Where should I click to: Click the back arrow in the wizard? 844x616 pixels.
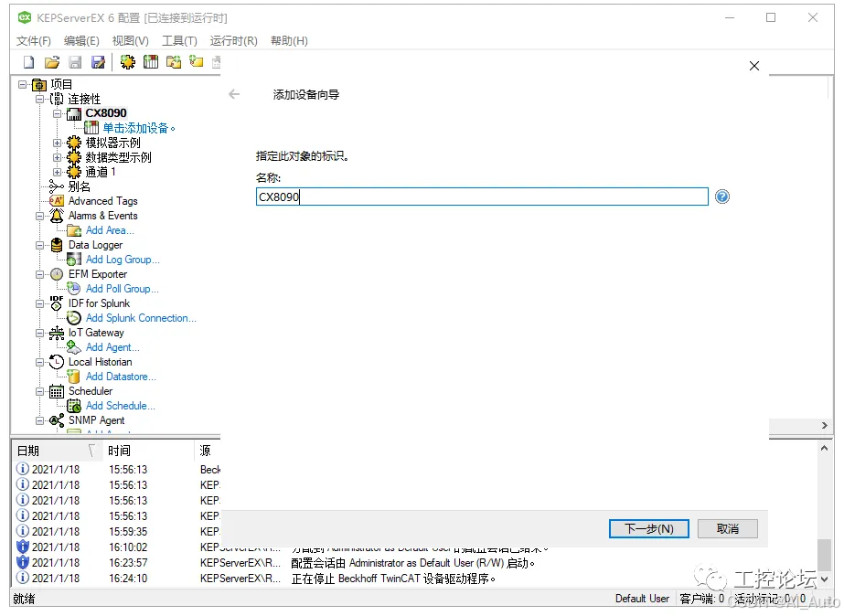234,95
